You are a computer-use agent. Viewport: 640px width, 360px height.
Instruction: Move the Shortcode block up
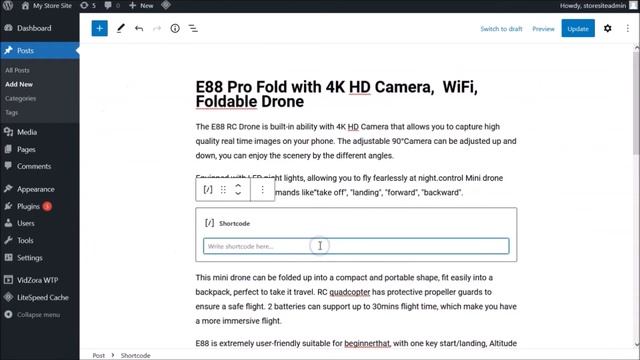click(x=238, y=186)
